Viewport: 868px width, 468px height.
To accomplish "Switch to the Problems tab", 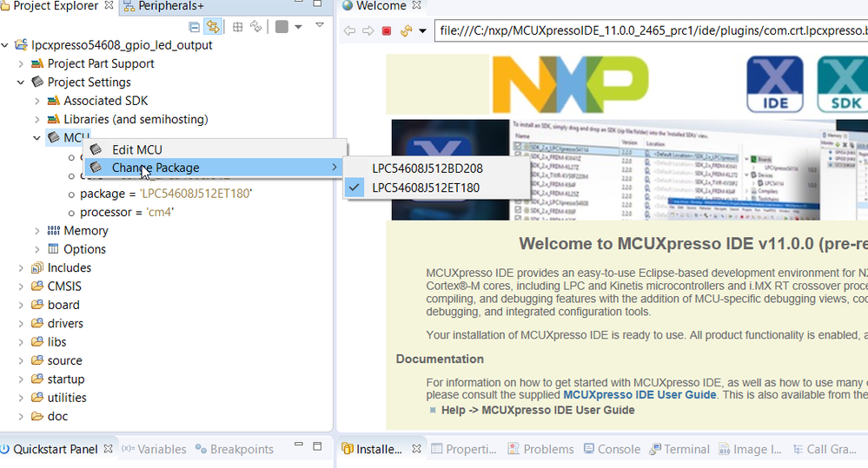I will [540, 449].
